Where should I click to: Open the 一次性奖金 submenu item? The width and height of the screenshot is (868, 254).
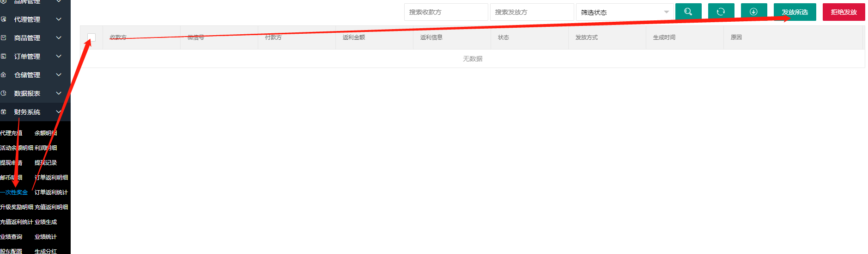pos(14,192)
